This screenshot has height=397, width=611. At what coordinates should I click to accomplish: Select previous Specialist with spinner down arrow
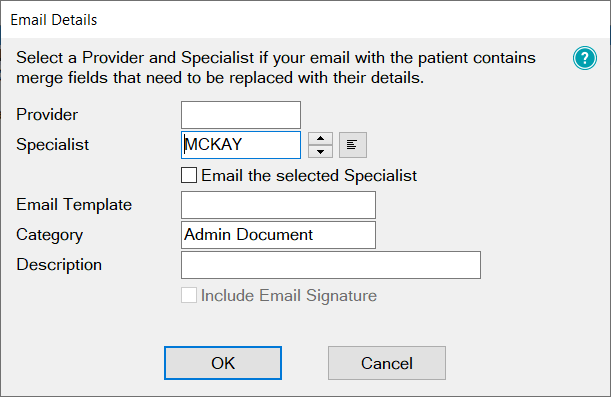coord(320,152)
